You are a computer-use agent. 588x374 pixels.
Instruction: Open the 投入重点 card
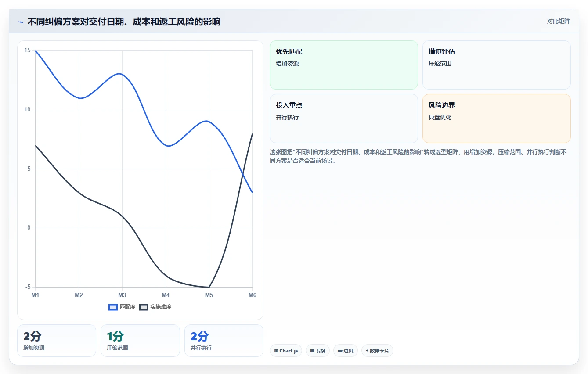click(344, 119)
